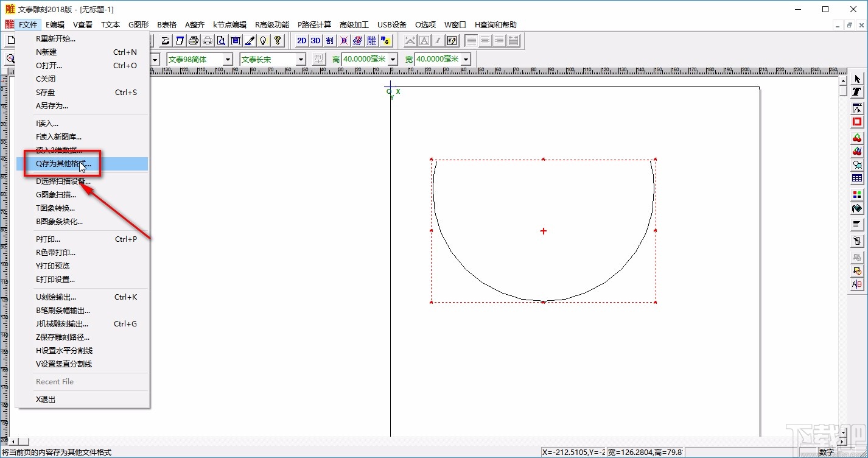Image resolution: width=868 pixels, height=458 pixels.
Task: Click the table grid tool icon
Action: click(x=857, y=178)
